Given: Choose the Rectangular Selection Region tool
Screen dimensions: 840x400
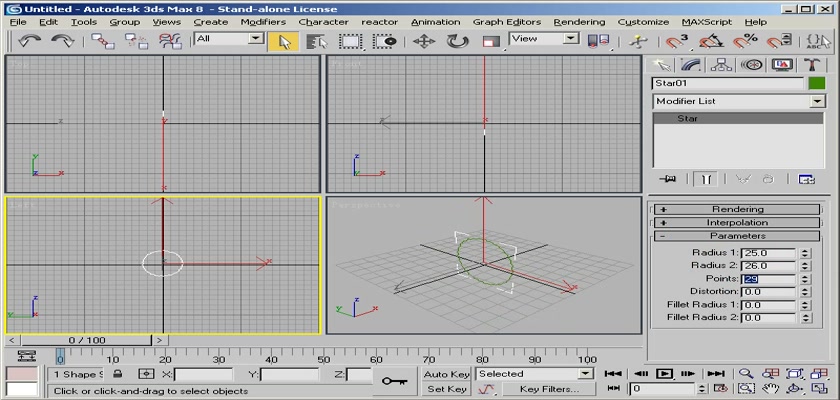Looking at the screenshot, I should coord(351,41).
